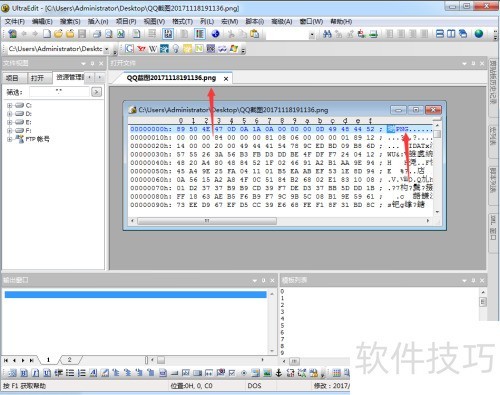This screenshot has width=500, height=395.
Task: Click the radio button form icon in bottom toolbar
Action: (244, 373)
